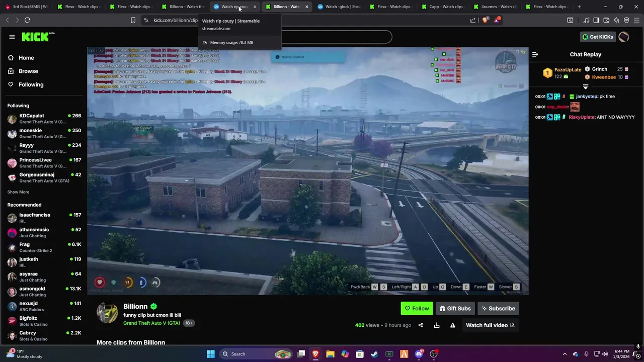Open Steam from the taskbar

pyautogui.click(x=374, y=354)
